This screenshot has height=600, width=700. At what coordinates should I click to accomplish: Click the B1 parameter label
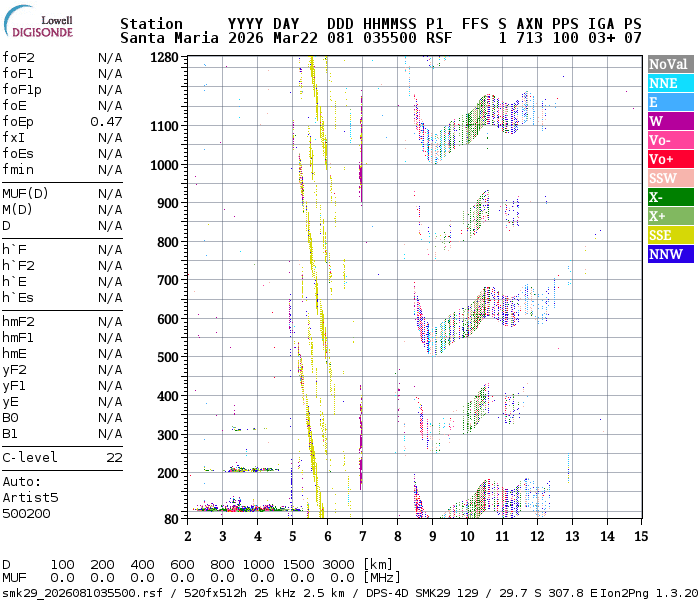click(x=10, y=434)
